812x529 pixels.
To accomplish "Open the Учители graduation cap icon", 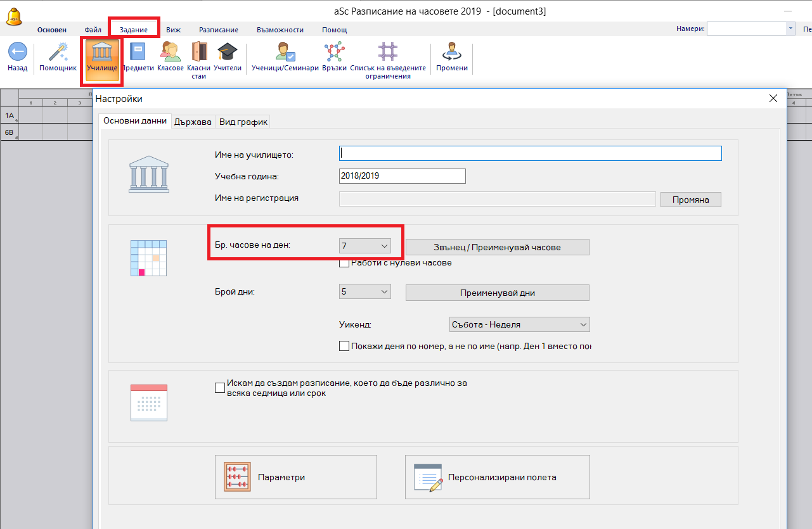I will [227, 52].
